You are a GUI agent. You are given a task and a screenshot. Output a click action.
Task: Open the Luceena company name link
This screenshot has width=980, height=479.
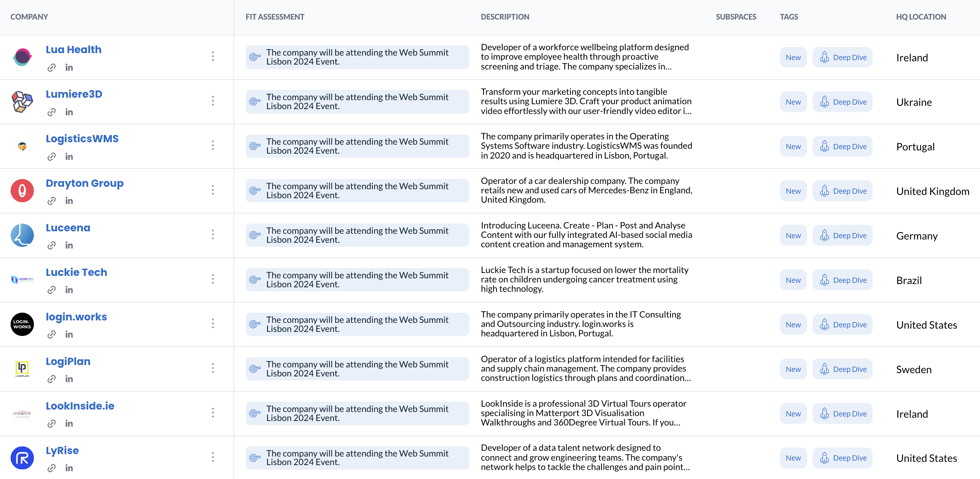[x=68, y=228]
